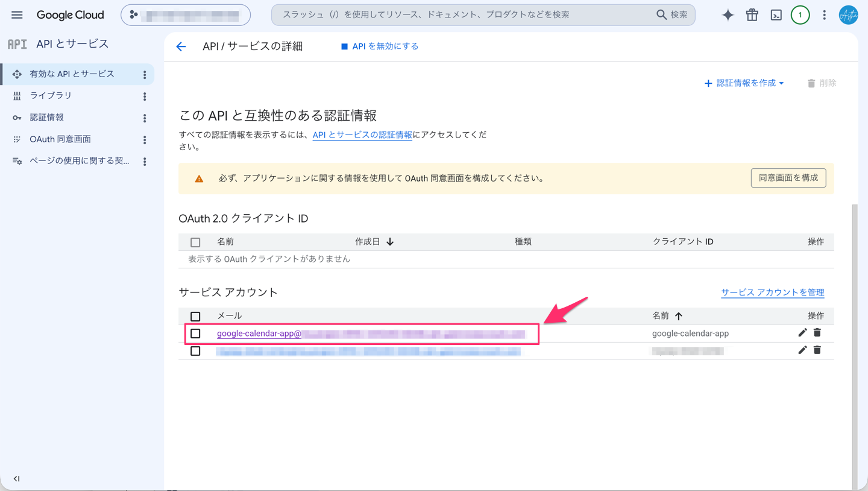Open サービス アカウントを管理 link
Image resolution: width=868 pixels, height=491 pixels.
pos(773,293)
